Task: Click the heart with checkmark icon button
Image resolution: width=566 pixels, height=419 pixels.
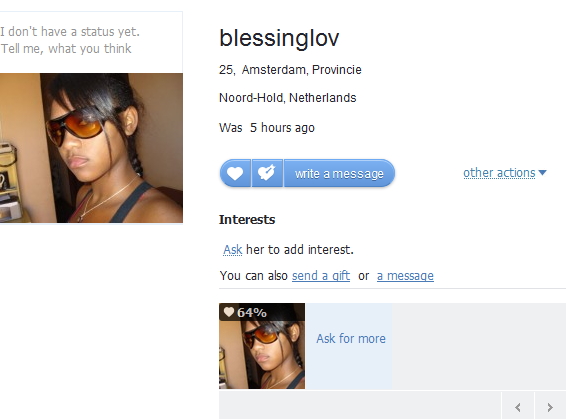Action: coord(267,173)
